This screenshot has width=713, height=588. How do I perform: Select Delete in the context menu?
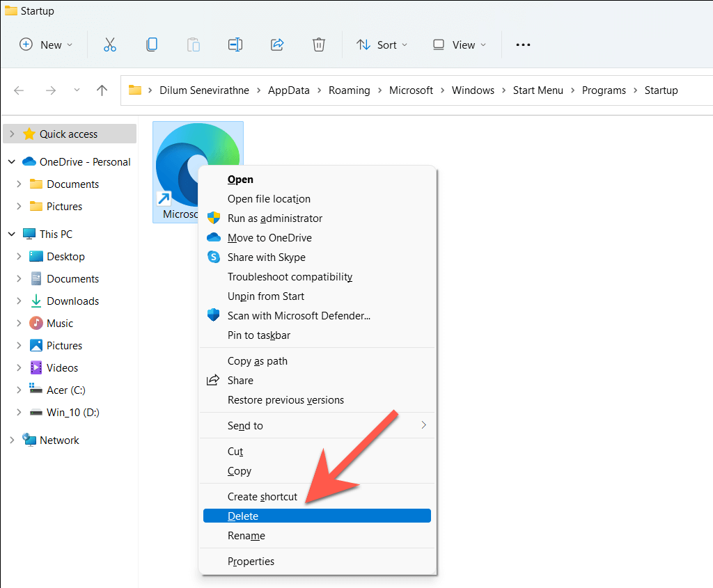[x=243, y=516]
